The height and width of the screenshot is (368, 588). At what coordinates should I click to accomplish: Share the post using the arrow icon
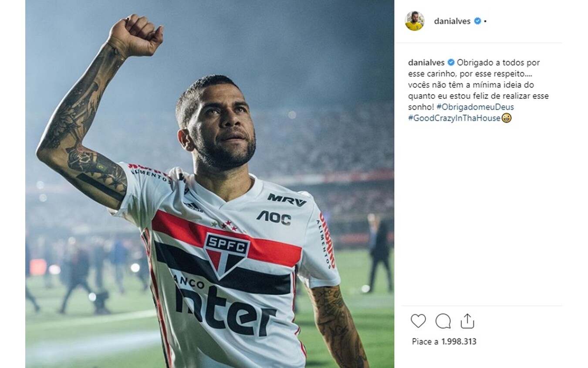(x=467, y=321)
